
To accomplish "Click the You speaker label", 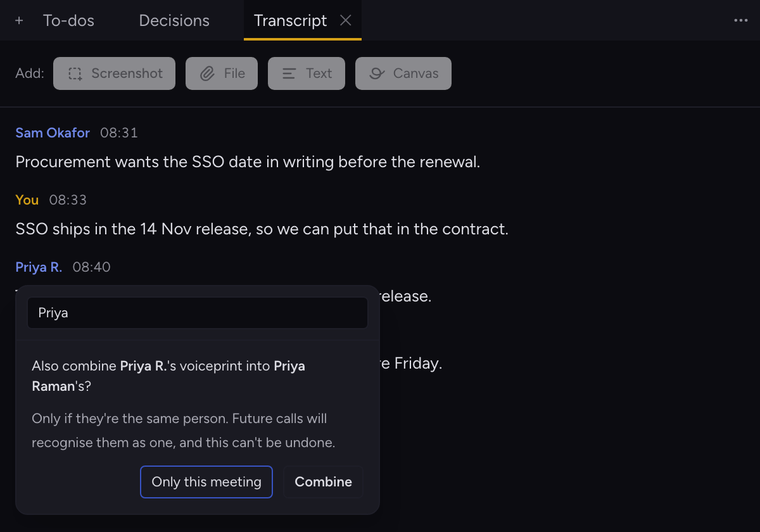I will (x=27, y=200).
